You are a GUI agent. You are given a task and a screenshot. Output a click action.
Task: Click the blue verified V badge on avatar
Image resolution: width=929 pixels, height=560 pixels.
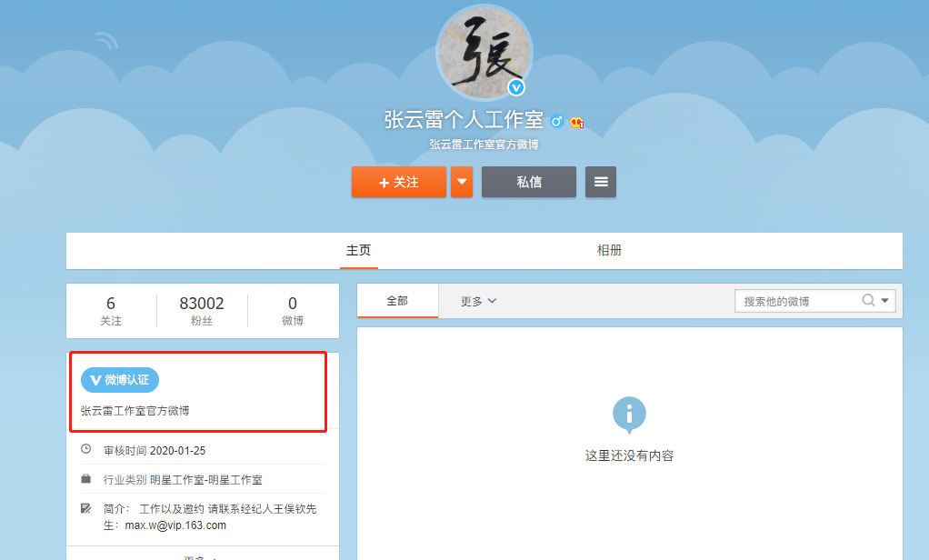tap(516, 87)
